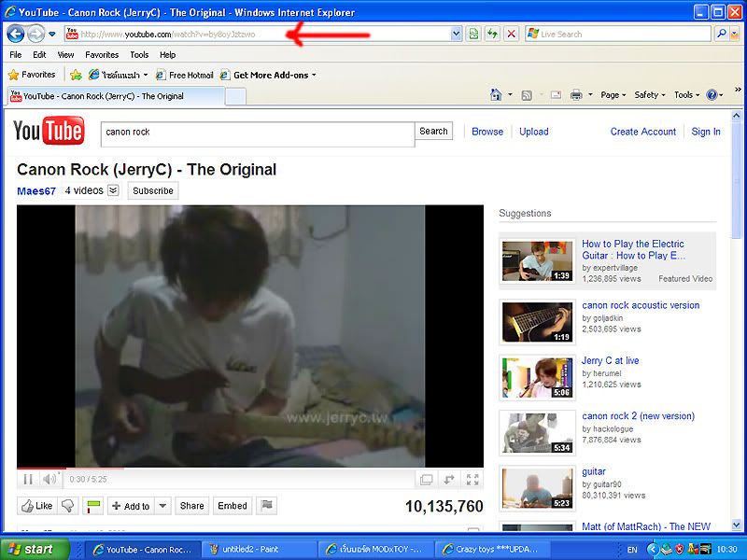The height and width of the screenshot is (560, 747).
Task: Click the Read Mail envelope icon
Action: pyautogui.click(x=556, y=95)
